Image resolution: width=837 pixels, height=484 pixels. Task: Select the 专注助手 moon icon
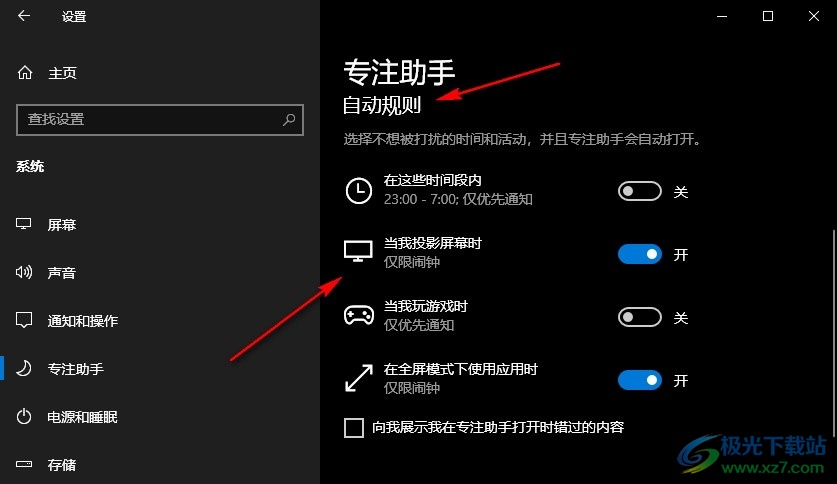(23, 368)
